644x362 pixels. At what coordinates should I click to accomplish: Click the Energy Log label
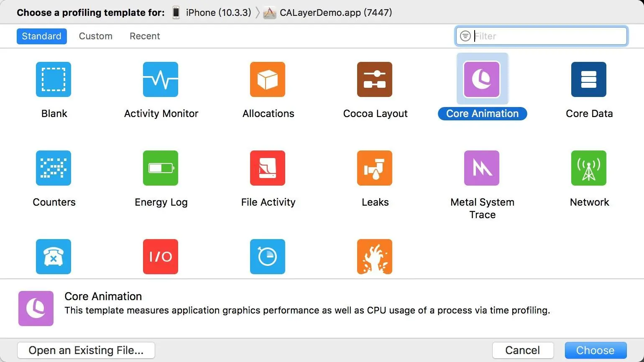pyautogui.click(x=161, y=202)
